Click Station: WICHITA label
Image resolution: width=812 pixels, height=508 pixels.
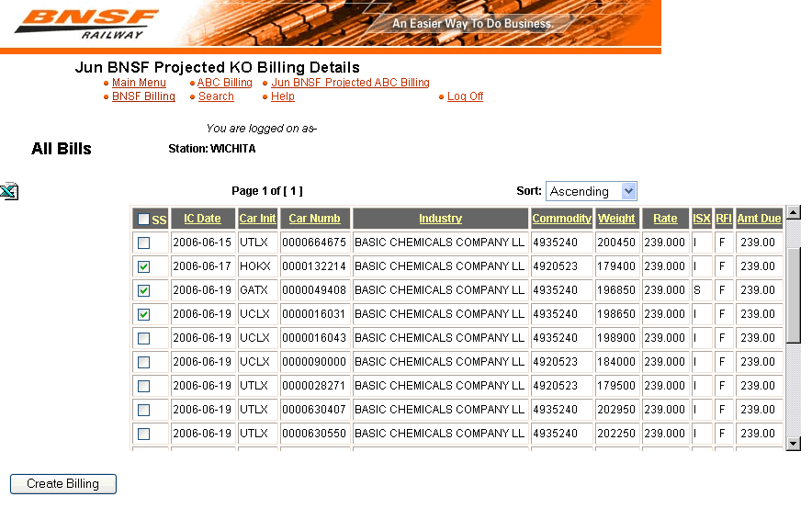click(212, 149)
